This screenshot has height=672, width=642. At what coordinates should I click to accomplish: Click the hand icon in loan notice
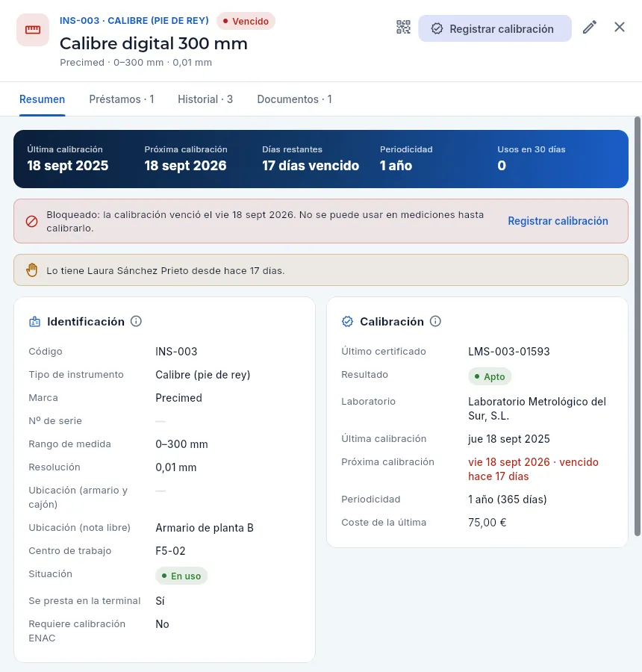31,270
